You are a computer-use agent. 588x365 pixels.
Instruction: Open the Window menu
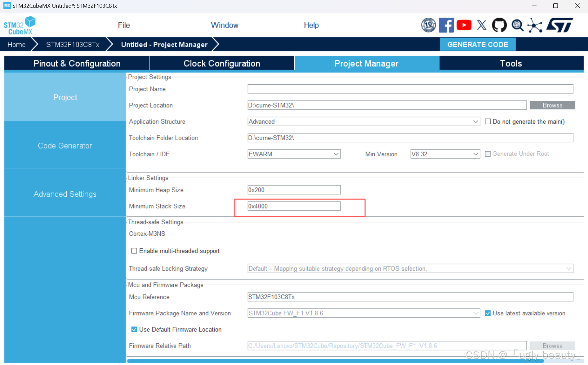pyautogui.click(x=225, y=25)
